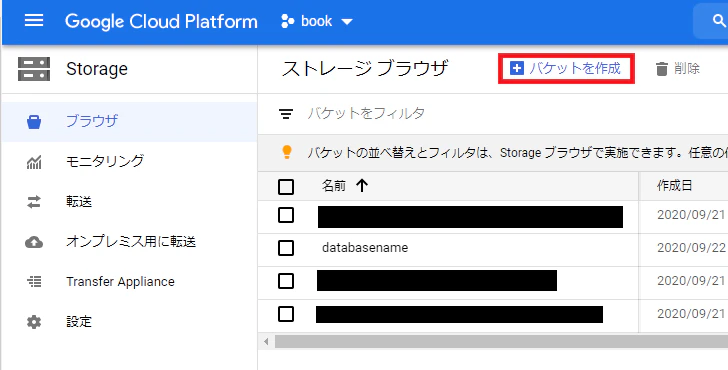
Task: Click the バケットを作成 button
Action: coord(566,69)
